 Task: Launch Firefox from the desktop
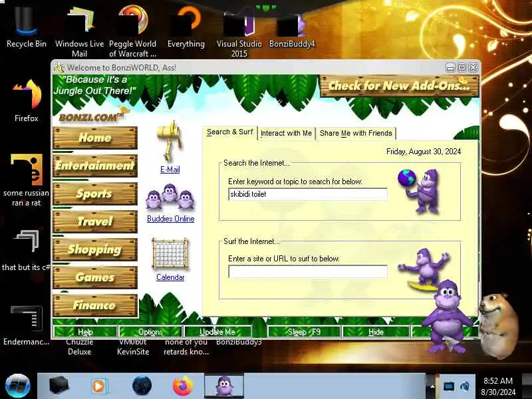pos(26,100)
